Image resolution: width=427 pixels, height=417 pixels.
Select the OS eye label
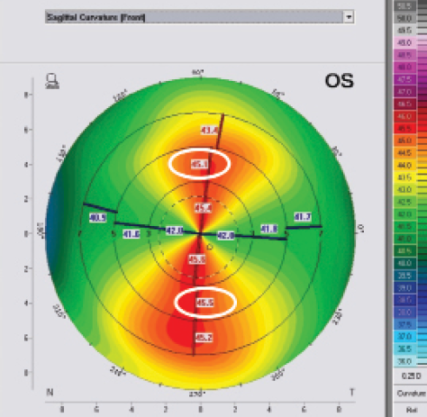339,81
